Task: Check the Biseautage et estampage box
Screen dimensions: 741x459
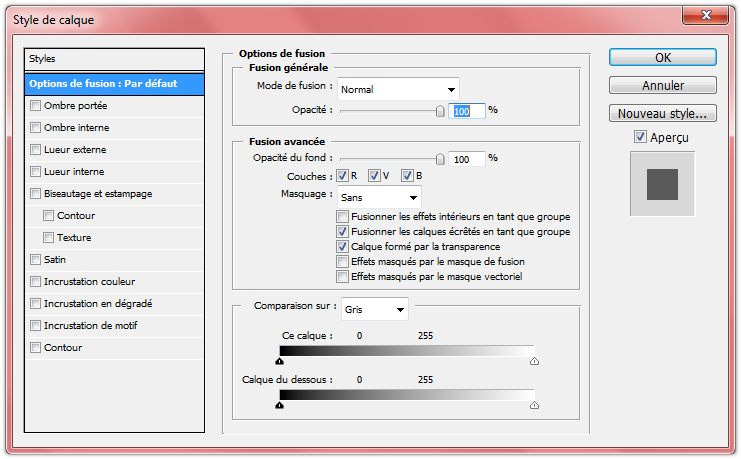Action: (36, 194)
